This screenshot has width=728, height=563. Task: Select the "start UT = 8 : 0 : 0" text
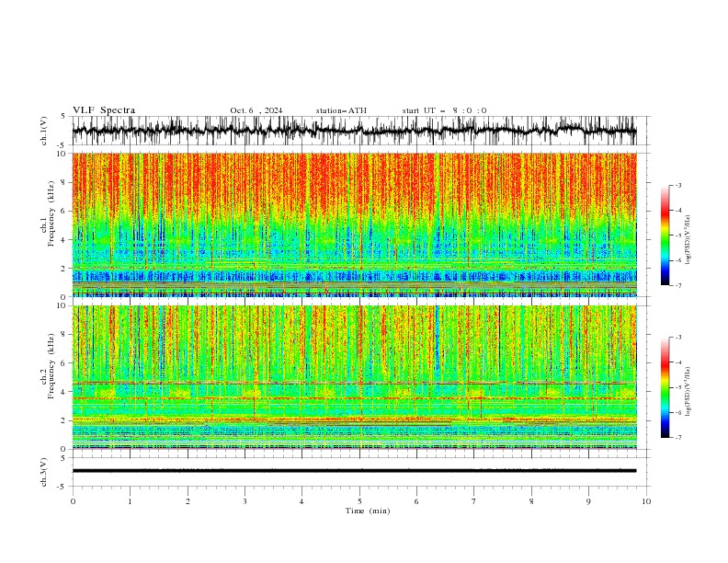(444, 110)
